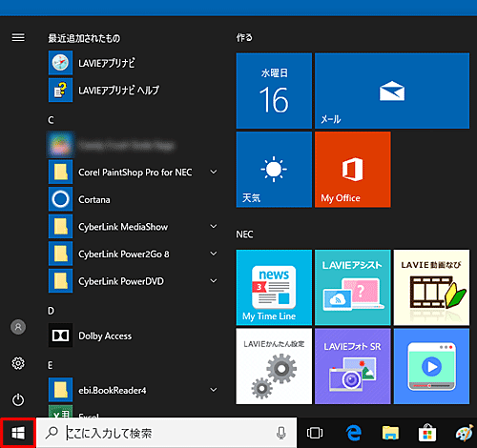
Task: Click the Power button icon
Action: [x=18, y=399]
